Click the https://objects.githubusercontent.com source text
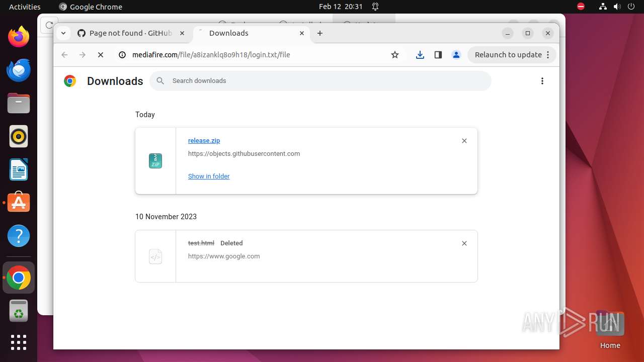Screen dimensions: 644x362 point(244,154)
